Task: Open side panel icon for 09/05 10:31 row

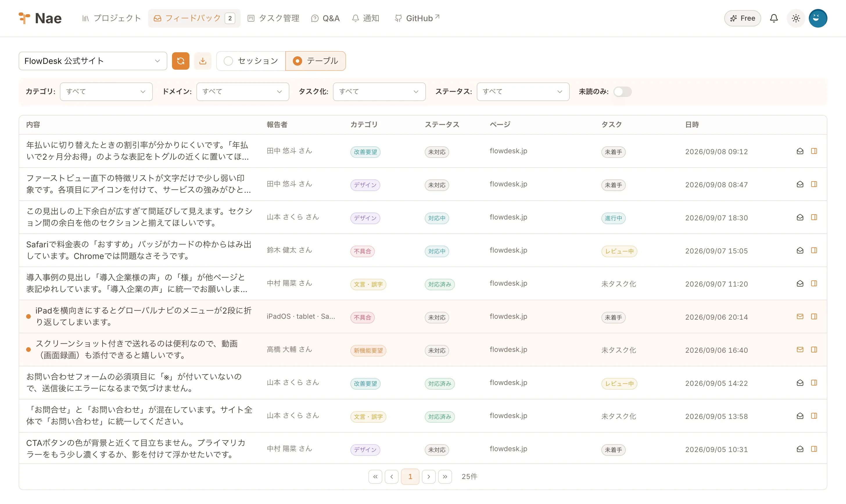Action: [814, 449]
